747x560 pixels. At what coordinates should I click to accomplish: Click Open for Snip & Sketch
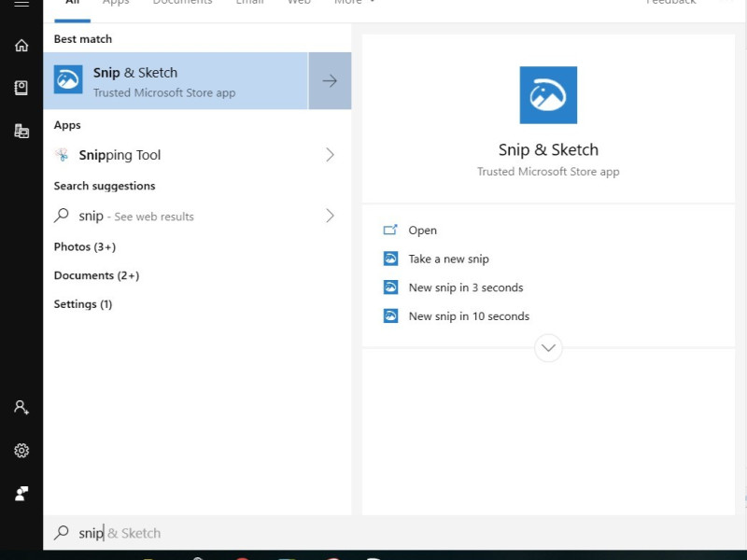click(x=423, y=231)
